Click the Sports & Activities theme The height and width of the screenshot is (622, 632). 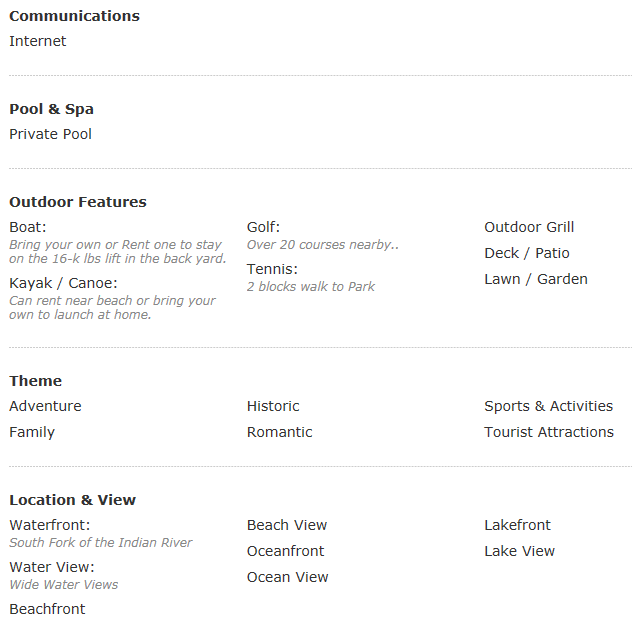(549, 406)
